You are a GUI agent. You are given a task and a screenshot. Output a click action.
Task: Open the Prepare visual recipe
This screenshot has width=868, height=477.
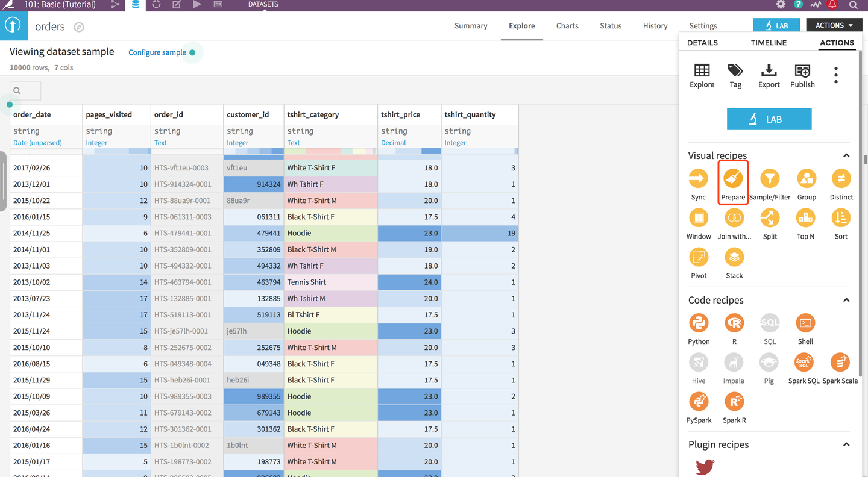733,179
